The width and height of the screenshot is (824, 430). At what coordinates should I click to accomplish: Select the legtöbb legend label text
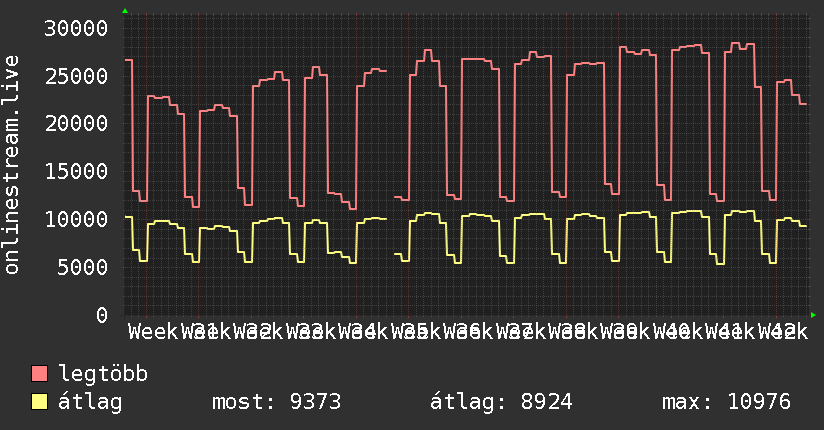click(x=103, y=374)
